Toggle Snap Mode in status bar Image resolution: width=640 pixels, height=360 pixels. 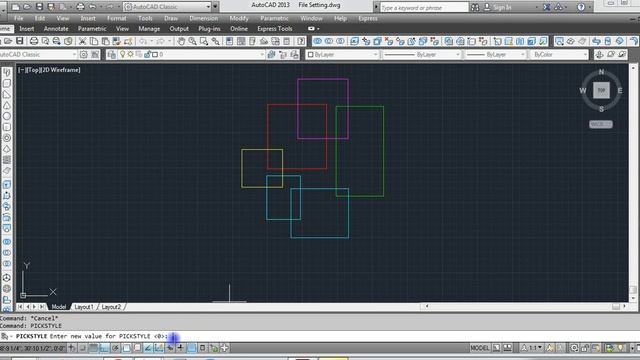pyautogui.click(x=83, y=348)
